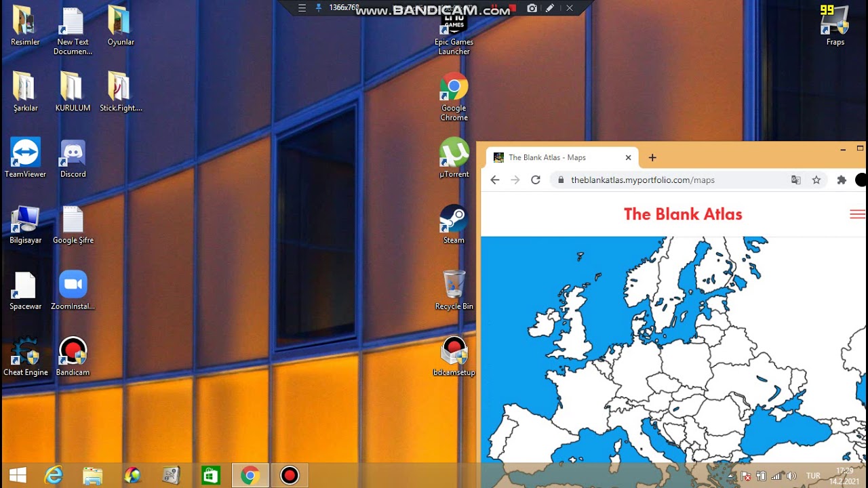Click the taskbar clock showing 17:29
The width and height of the screenshot is (868, 488).
844,476
